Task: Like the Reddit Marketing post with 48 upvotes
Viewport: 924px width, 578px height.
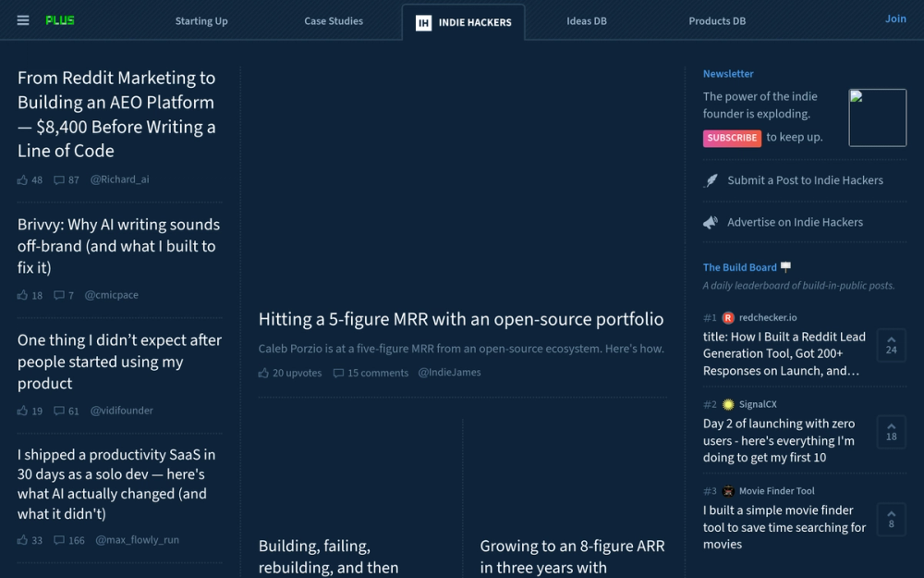Action: [x=22, y=180]
